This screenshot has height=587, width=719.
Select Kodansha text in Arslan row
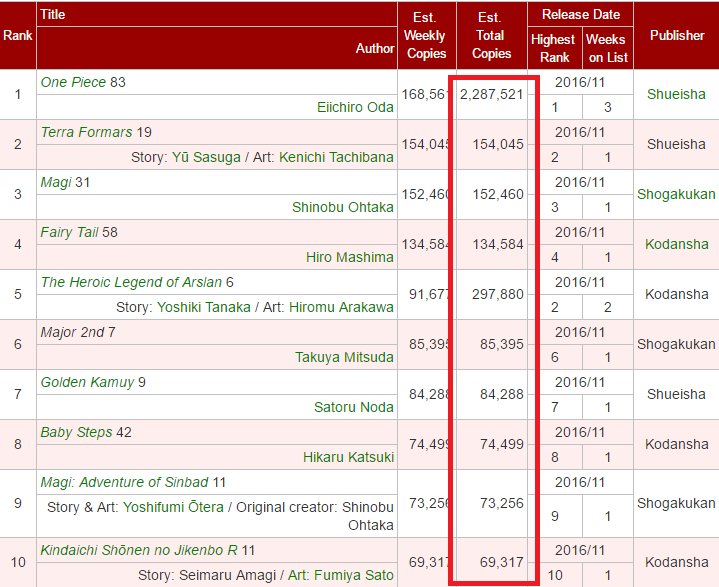coord(676,294)
